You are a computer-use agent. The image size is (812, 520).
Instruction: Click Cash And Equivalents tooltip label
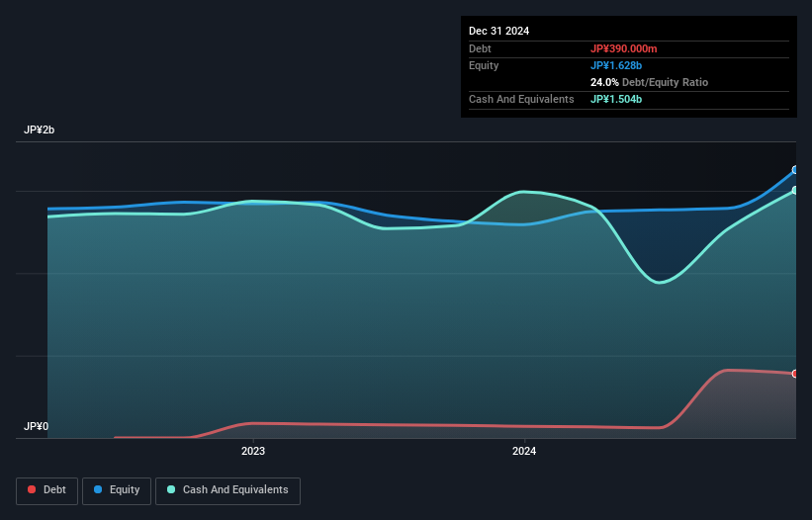[521, 99]
